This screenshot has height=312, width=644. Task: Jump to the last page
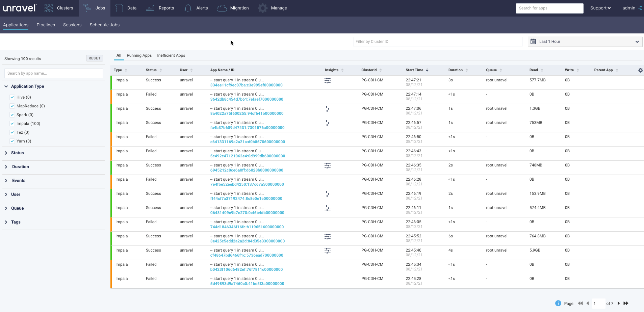(626, 303)
